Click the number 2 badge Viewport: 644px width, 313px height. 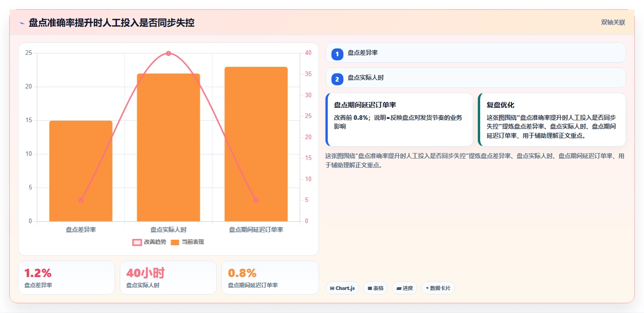click(x=337, y=79)
